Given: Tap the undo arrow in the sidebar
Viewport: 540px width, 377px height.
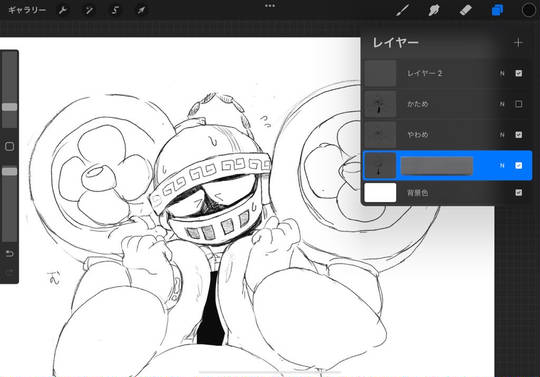Looking at the screenshot, I should click(x=9, y=254).
